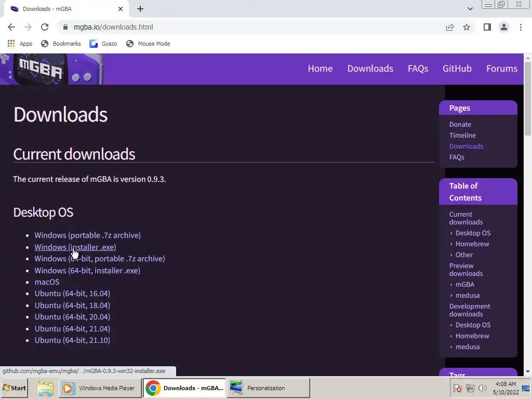The height and width of the screenshot is (399, 532).
Task: Switch to Personalization taskbar window
Action: [x=268, y=388]
